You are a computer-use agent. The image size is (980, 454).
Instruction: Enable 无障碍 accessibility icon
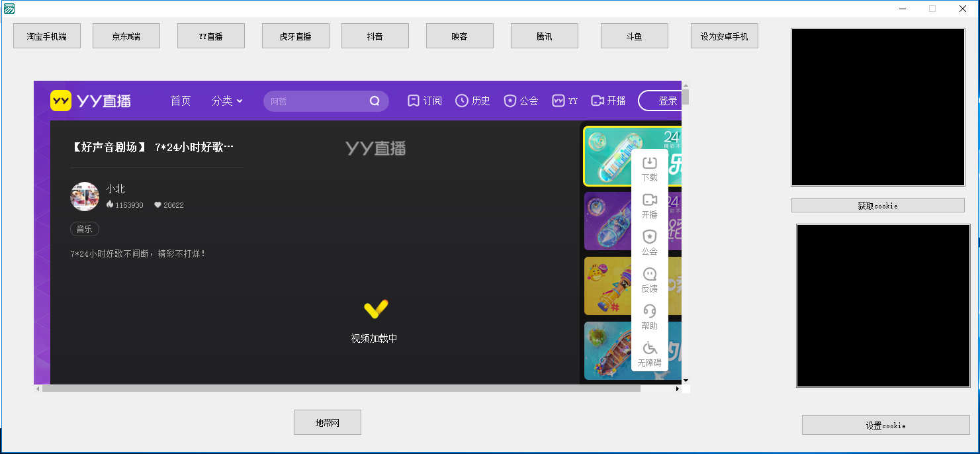click(x=649, y=349)
